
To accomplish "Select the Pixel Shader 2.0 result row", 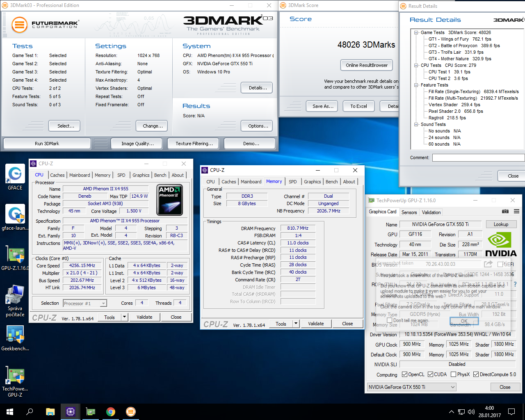I will 456,111.
